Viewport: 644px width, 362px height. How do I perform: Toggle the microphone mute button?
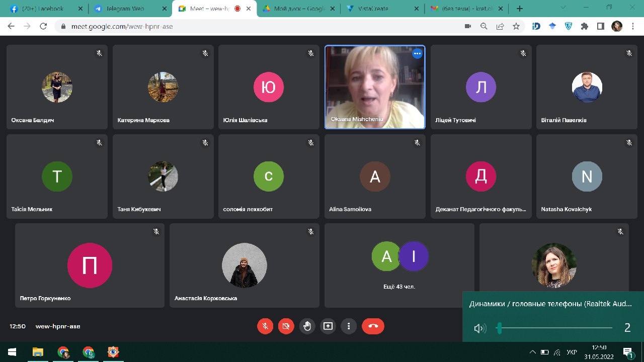[x=265, y=326]
